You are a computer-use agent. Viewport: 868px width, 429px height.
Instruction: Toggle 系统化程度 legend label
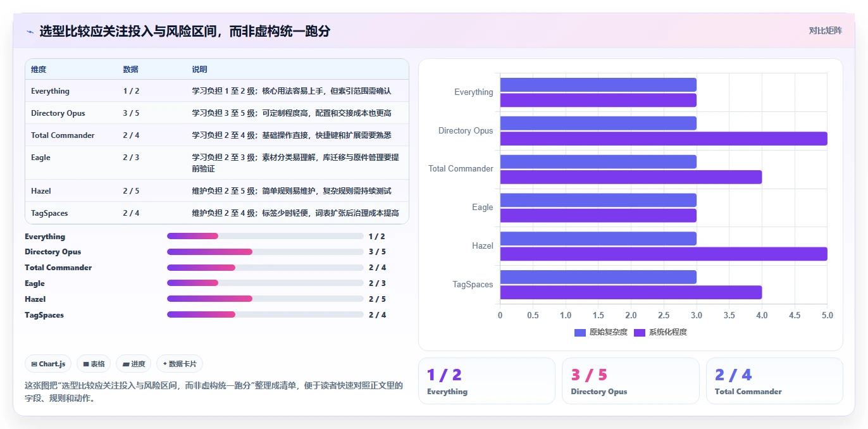[667, 332]
